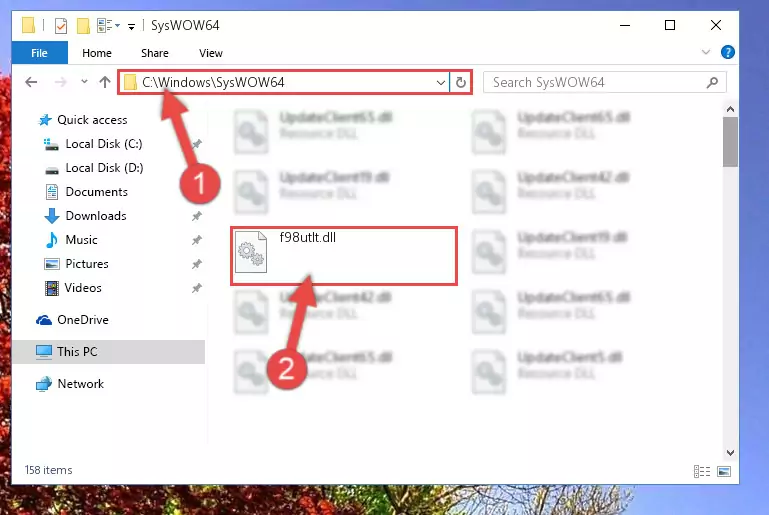Click the pin icon next to Videos
Image resolution: width=769 pixels, height=515 pixels.
(197, 288)
